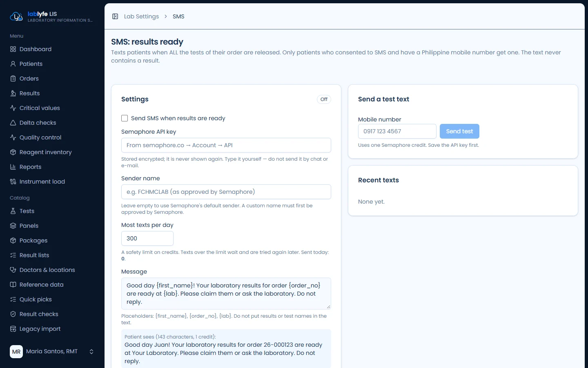Focus the Semaphore API key field
Screen dimensions: 588x368
tap(226, 145)
